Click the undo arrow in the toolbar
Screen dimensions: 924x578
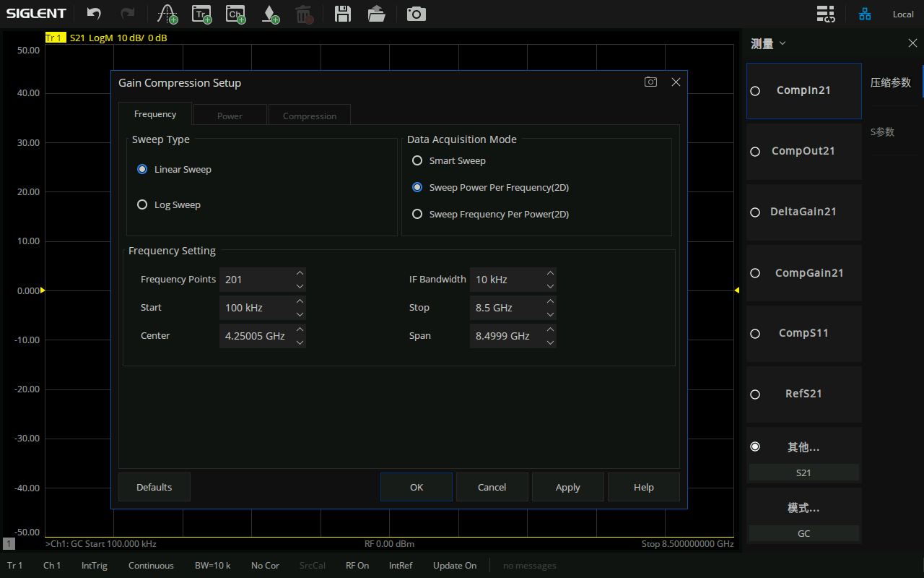point(94,14)
